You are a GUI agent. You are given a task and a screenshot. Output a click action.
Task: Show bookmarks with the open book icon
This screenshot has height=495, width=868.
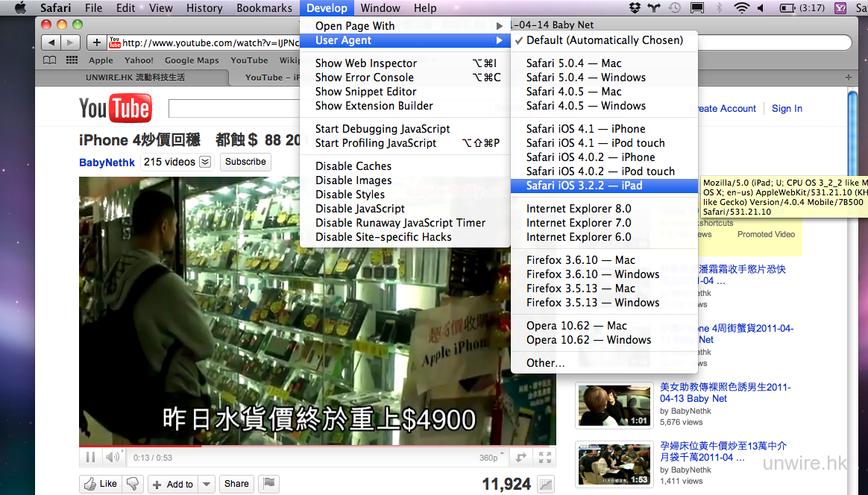(x=50, y=60)
